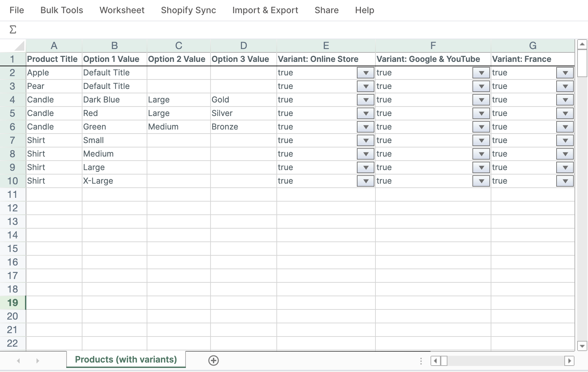Open France dropdown in row 10
The width and height of the screenshot is (588, 372).
tap(565, 181)
